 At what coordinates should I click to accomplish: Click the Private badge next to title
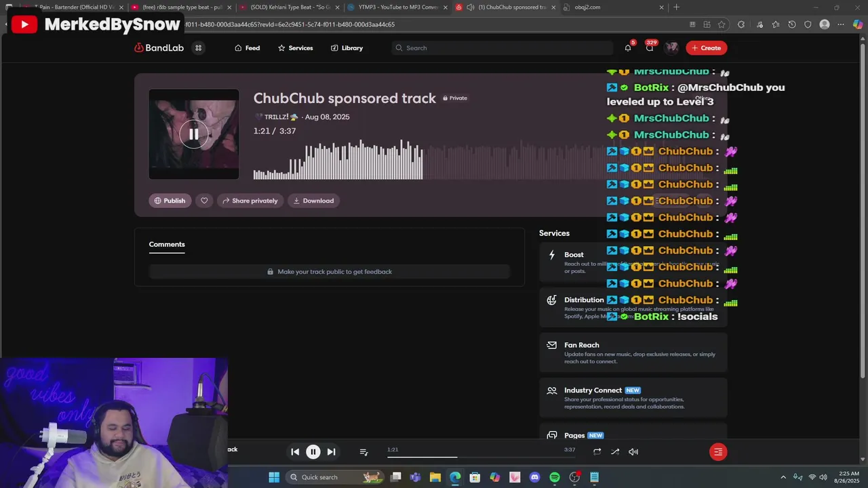tap(455, 98)
